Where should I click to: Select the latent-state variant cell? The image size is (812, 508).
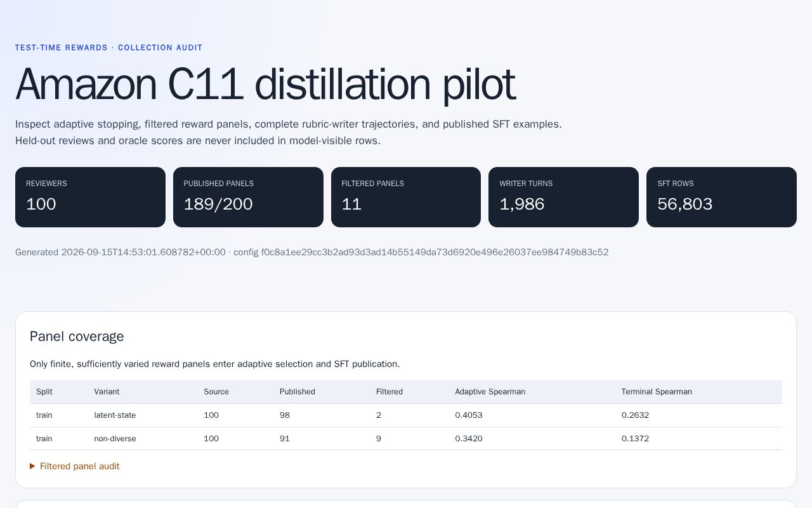pos(115,415)
